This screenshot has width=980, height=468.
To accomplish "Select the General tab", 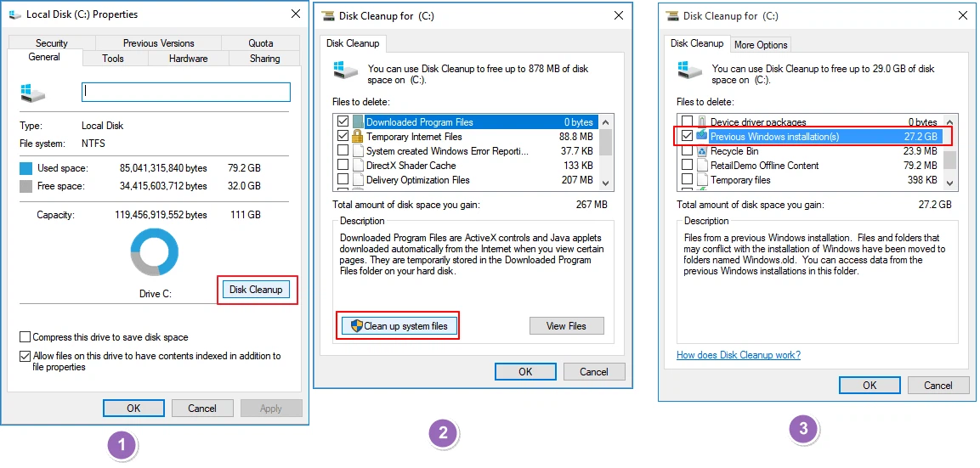I will (44, 57).
